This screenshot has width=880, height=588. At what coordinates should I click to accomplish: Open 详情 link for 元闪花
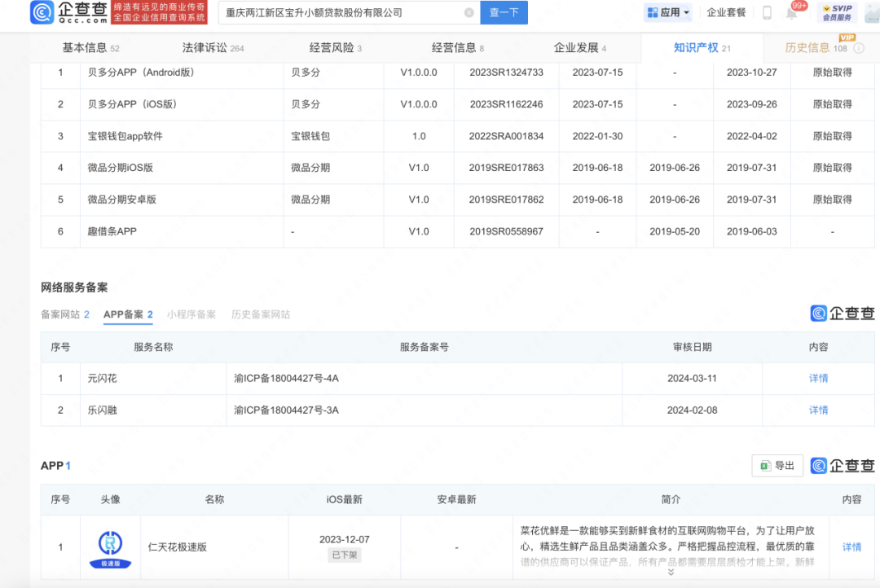[x=818, y=379]
